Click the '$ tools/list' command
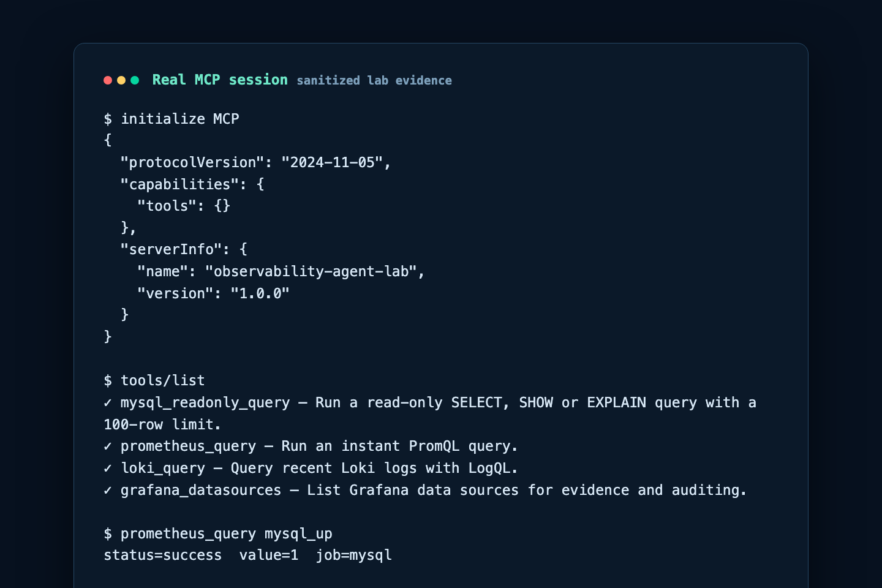The width and height of the screenshot is (882, 588). (x=154, y=380)
